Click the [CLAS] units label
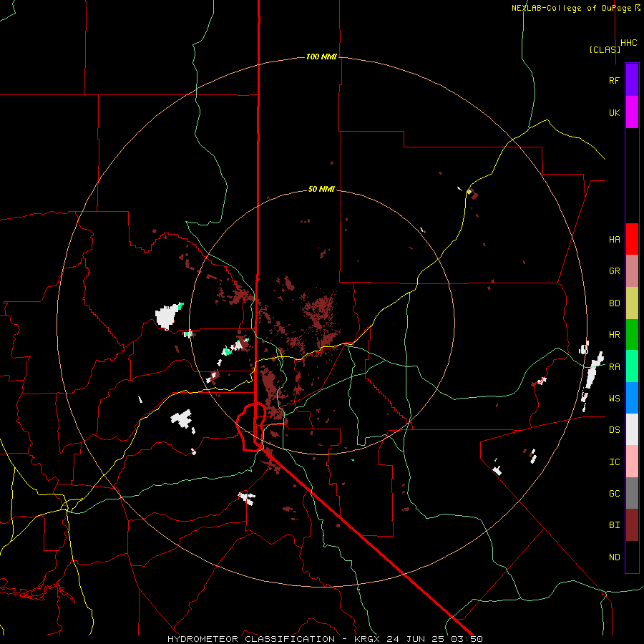Viewport: 644px width, 644px height. point(605,49)
